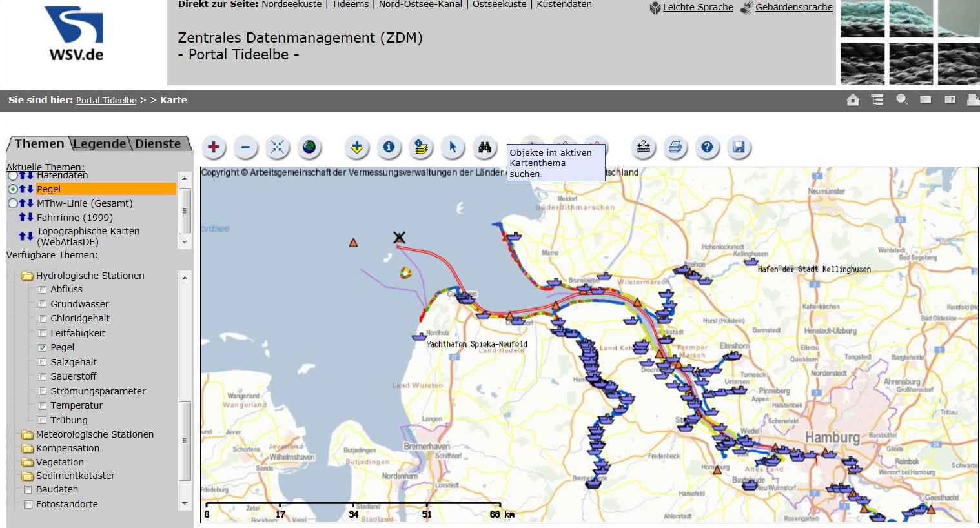Tick the Temperatur layer checkbox
980x528 pixels.
pyautogui.click(x=43, y=406)
